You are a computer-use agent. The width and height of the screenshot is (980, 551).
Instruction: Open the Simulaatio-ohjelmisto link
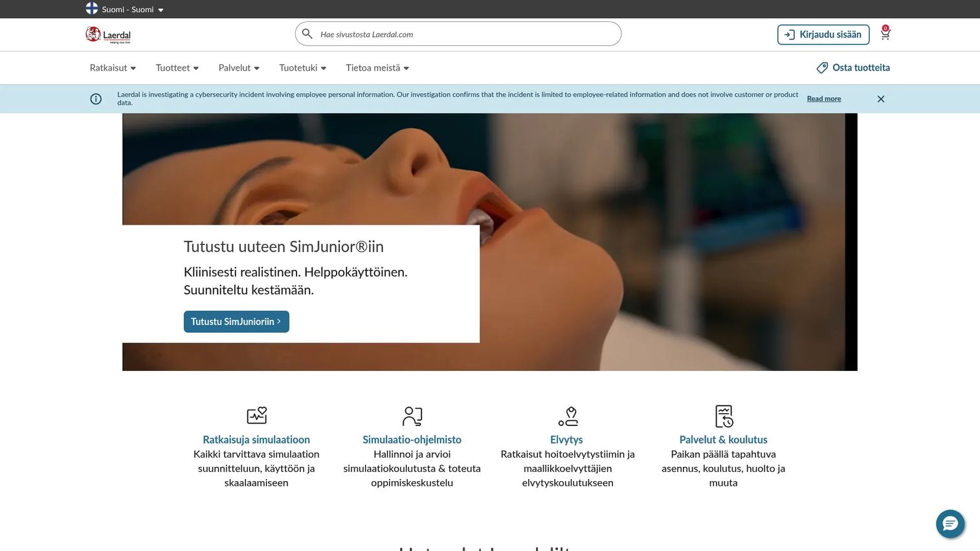pos(412,440)
